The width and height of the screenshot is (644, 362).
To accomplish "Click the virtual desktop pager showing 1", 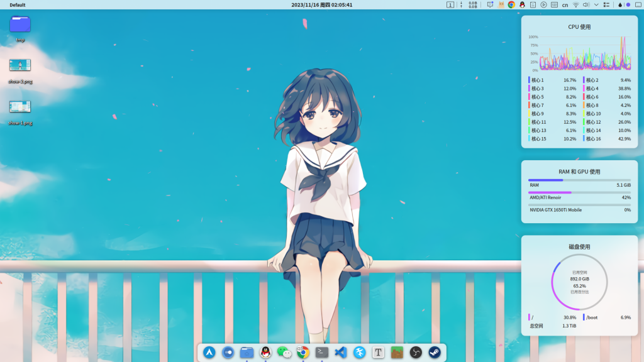I will (x=450, y=5).
